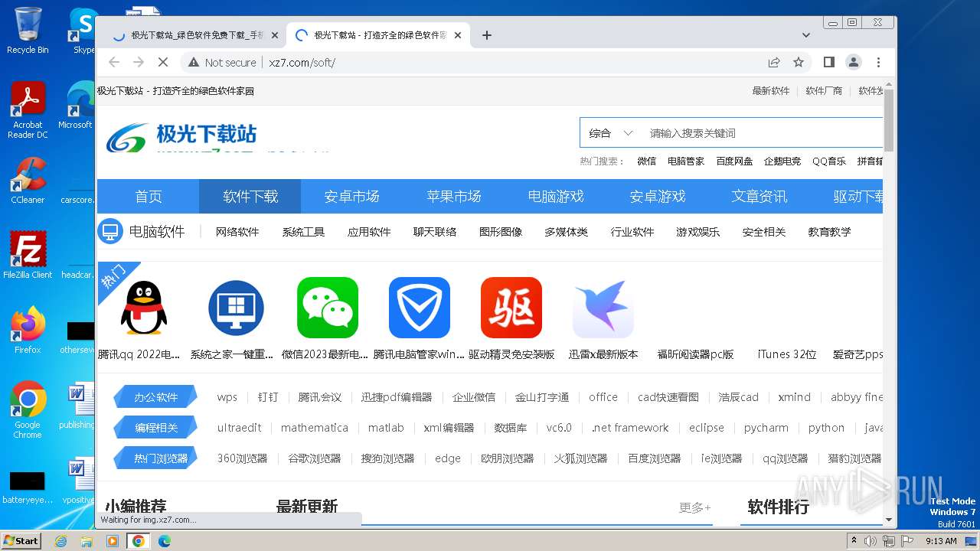This screenshot has height=551, width=980.
Task: Open the 软件厂商 top link
Action: [824, 91]
